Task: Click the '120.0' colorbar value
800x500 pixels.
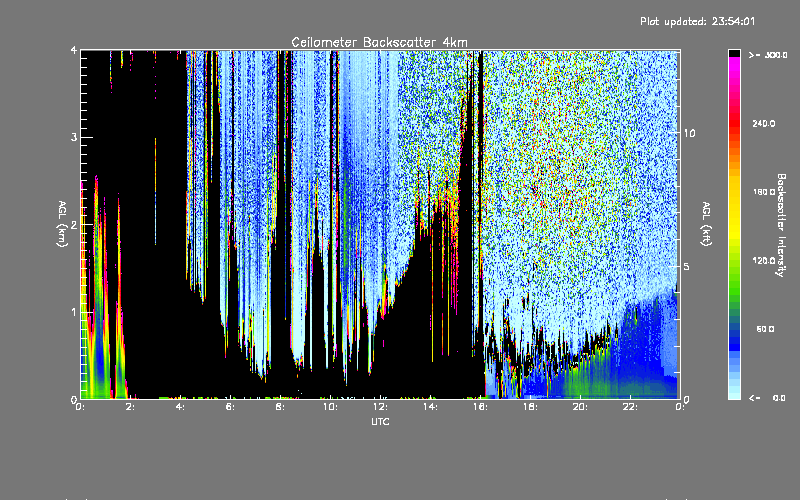Action: point(764,260)
